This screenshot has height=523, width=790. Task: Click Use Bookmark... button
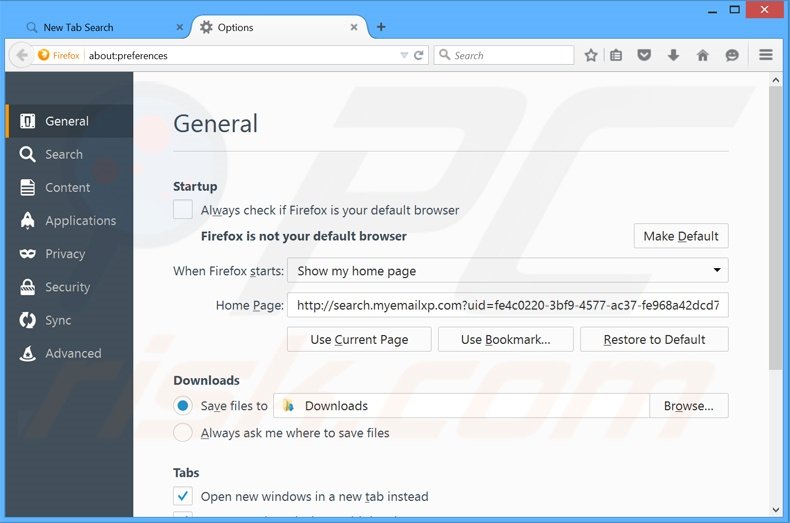505,339
